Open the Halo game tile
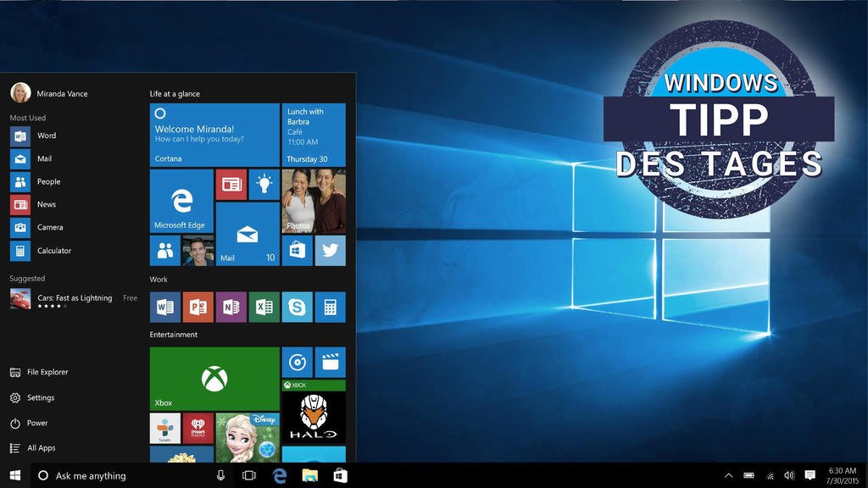Screen dimensions: 868x488 pyautogui.click(x=314, y=413)
